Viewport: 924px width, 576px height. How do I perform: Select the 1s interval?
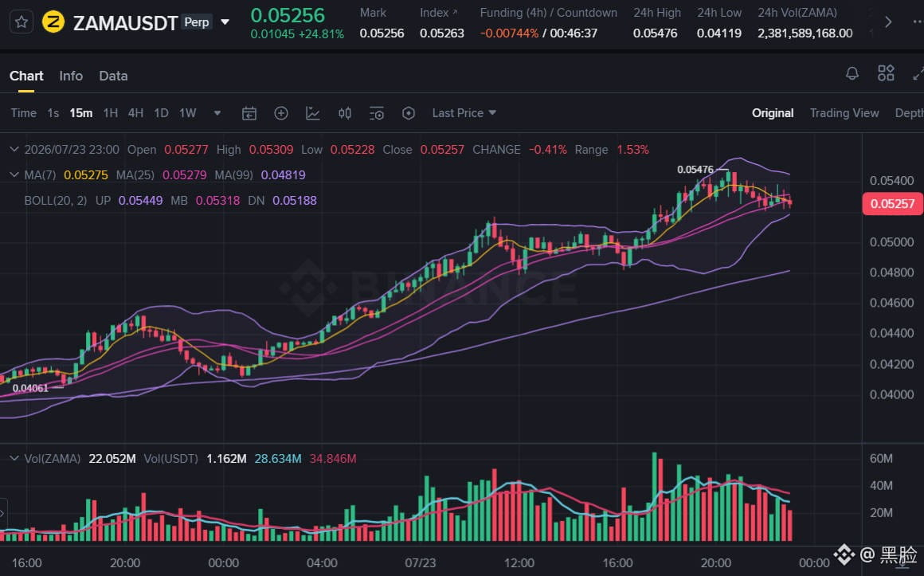click(53, 112)
